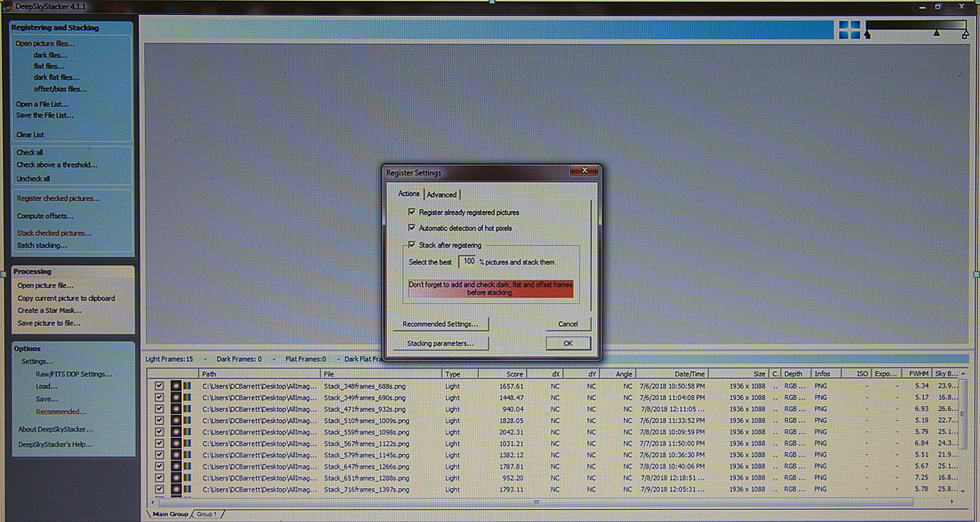Image resolution: width=980 pixels, height=522 pixels.
Task: Open Stacking parameters dialog
Action: point(440,343)
